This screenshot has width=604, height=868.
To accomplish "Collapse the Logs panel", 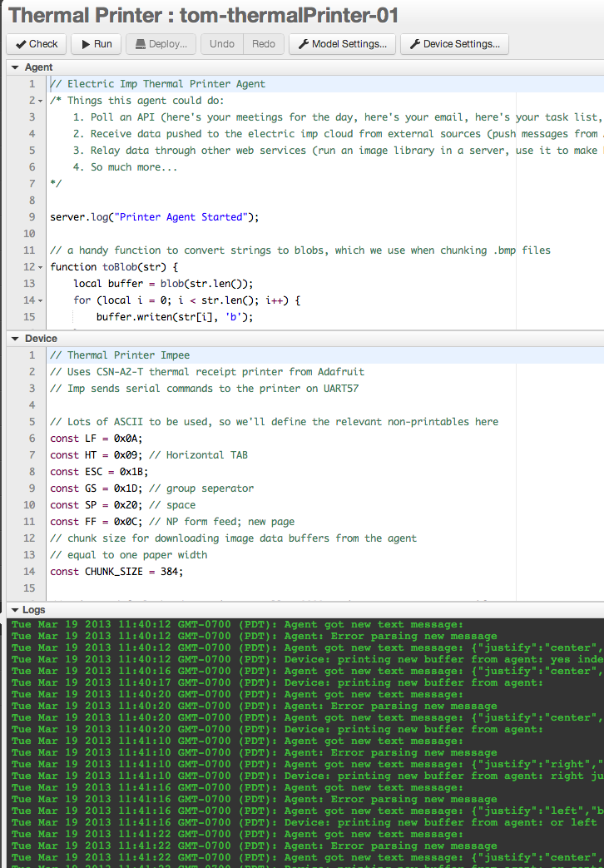I will click(x=15, y=610).
